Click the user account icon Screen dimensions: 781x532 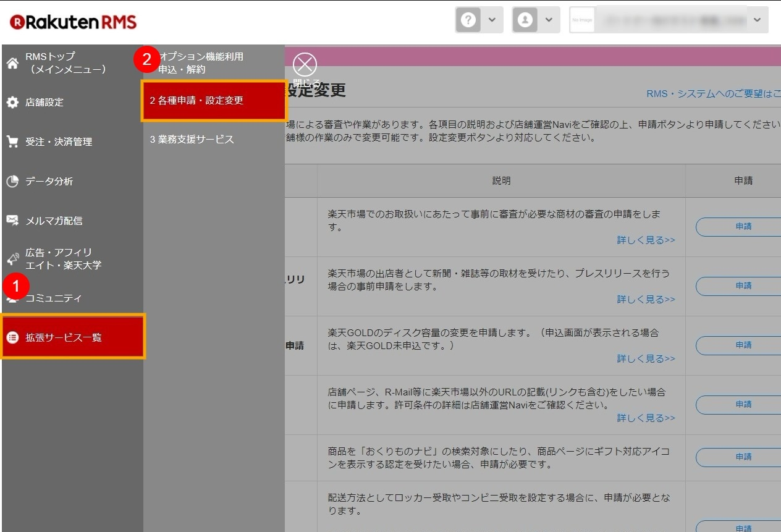pos(525,20)
